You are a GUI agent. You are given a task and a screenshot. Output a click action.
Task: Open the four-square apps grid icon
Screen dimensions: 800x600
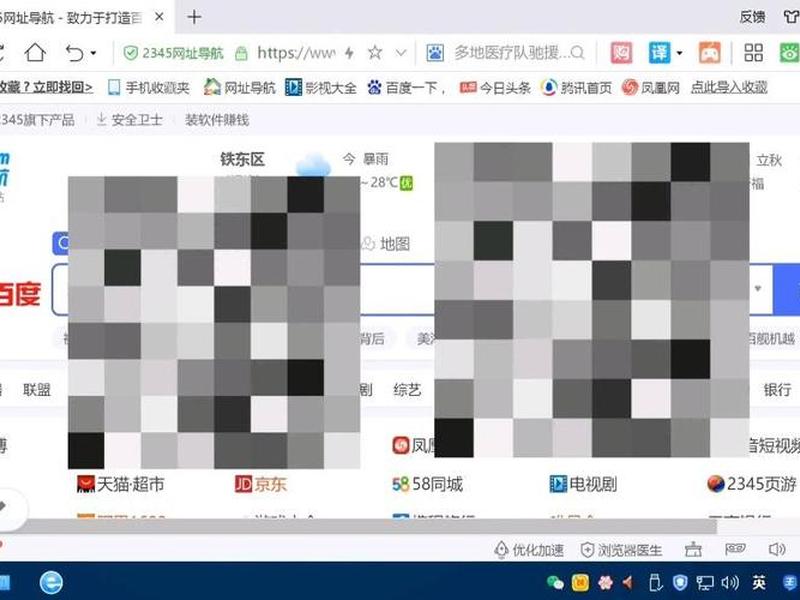(753, 53)
